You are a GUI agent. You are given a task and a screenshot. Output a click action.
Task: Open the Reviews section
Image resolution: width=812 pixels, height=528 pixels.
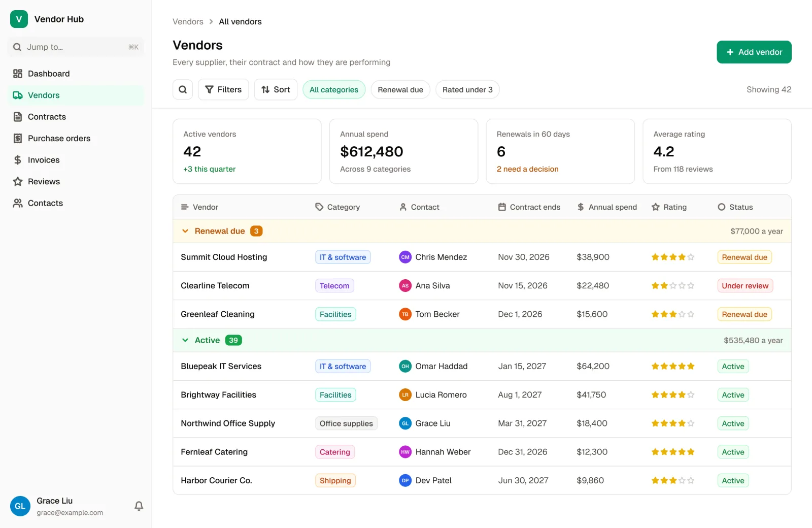coord(76,182)
